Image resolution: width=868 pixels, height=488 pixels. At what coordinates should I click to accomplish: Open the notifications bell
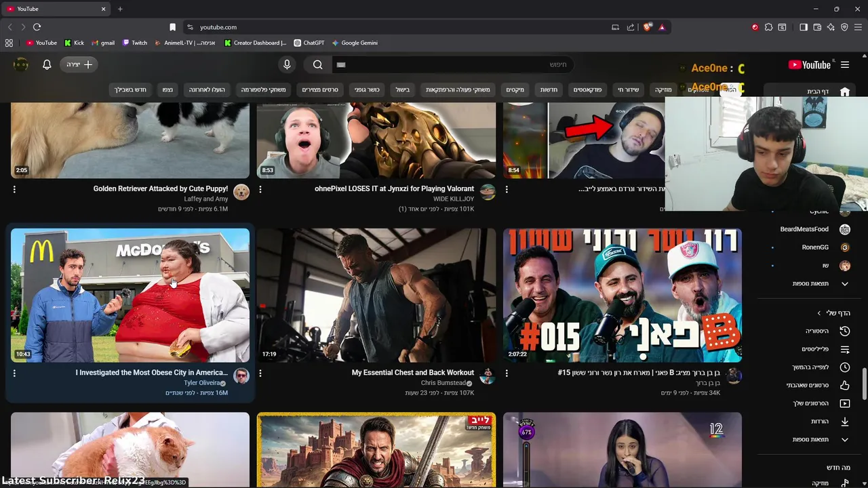click(x=47, y=64)
